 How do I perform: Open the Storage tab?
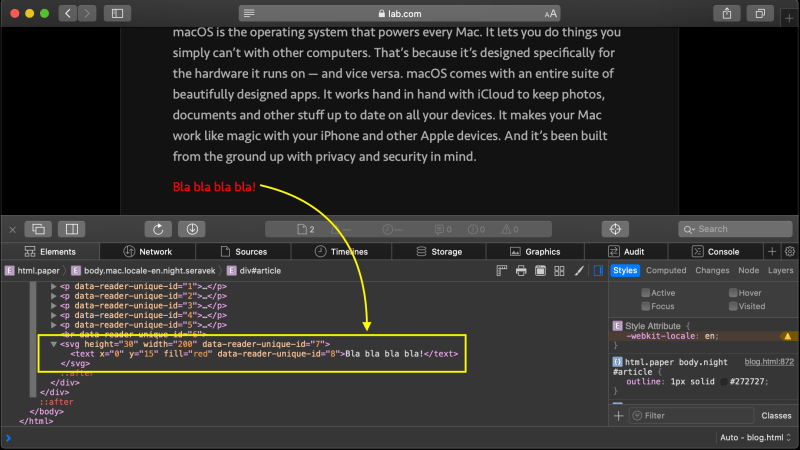click(439, 252)
